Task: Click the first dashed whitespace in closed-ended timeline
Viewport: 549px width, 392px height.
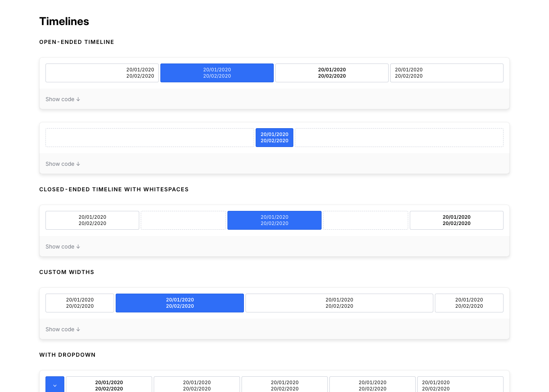Action: pyautogui.click(x=183, y=220)
